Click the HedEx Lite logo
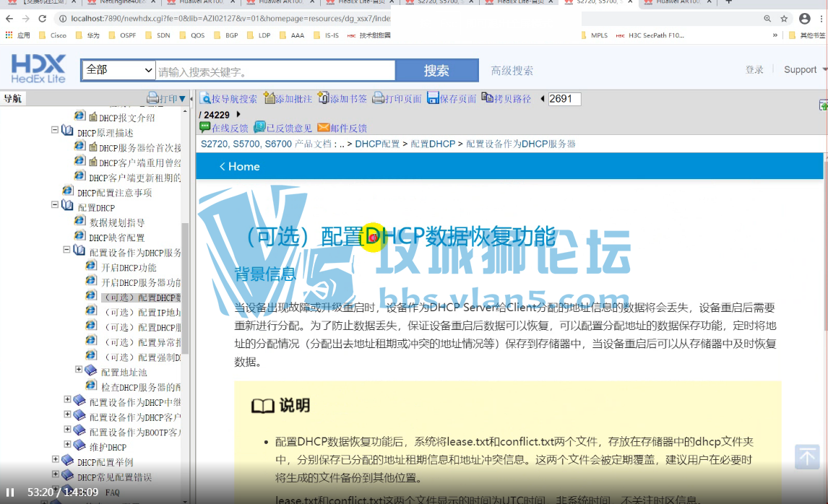 (38, 69)
